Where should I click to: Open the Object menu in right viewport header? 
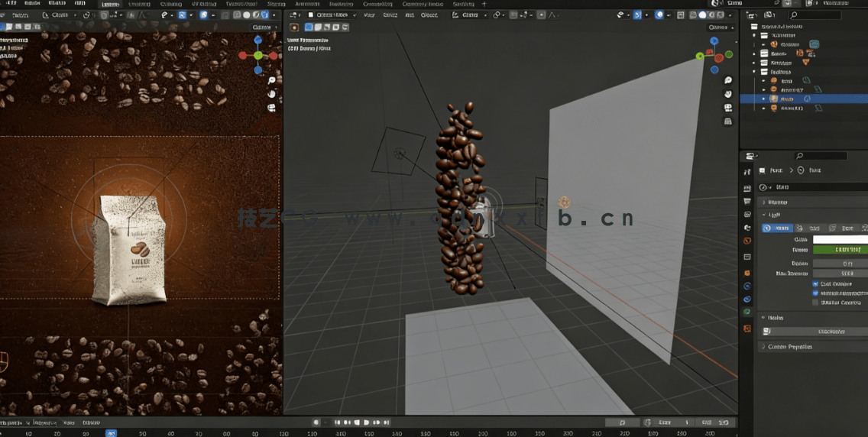tap(429, 15)
